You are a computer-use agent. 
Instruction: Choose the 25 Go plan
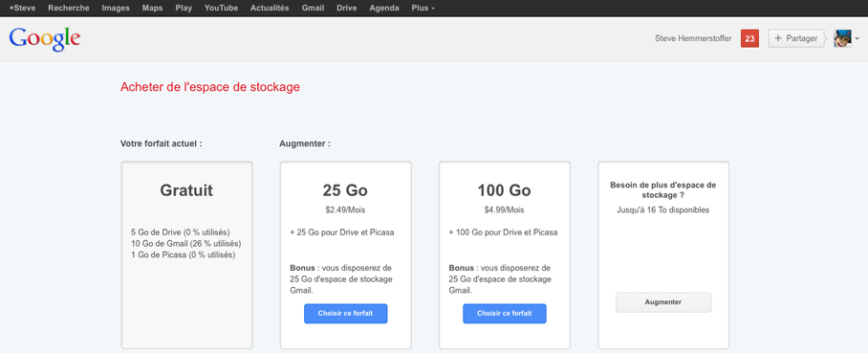(x=345, y=313)
